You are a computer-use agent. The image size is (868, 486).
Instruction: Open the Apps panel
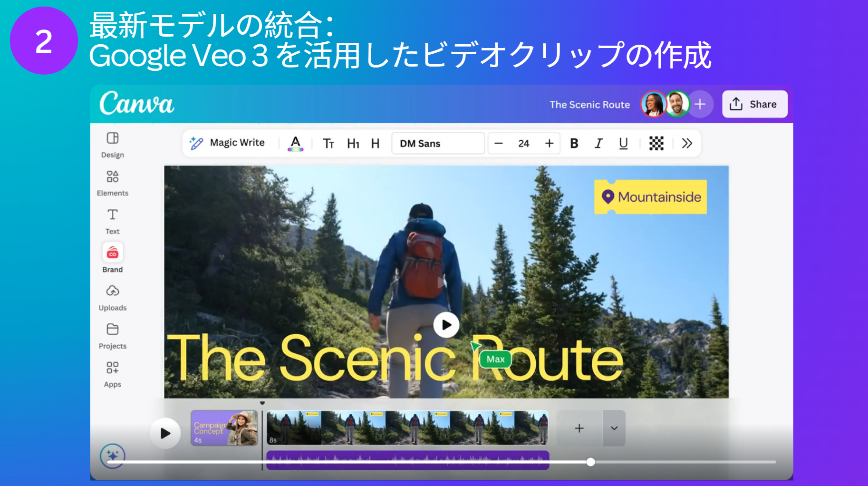pyautogui.click(x=112, y=374)
